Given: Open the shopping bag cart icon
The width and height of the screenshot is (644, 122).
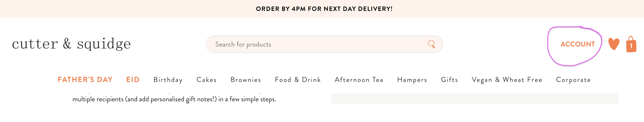Looking at the screenshot, I should pyautogui.click(x=631, y=44).
